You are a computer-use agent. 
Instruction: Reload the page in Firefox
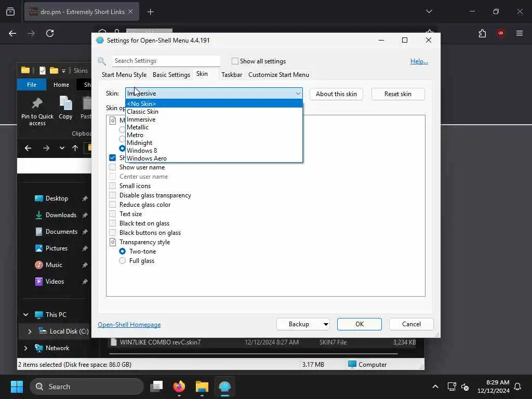coord(50,33)
